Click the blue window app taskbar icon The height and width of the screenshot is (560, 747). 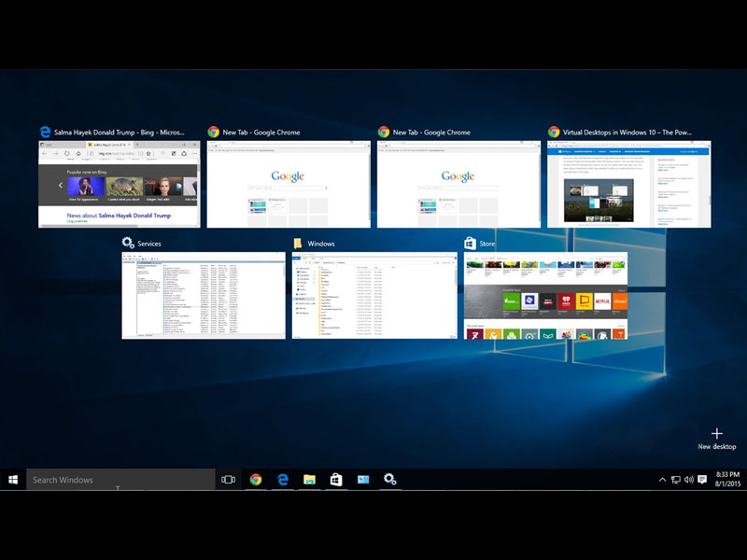[363, 480]
